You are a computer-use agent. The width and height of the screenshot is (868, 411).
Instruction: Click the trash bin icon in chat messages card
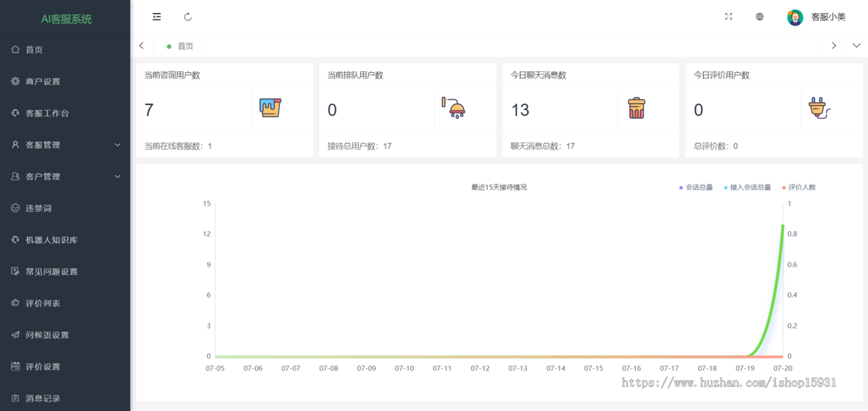[x=637, y=109]
